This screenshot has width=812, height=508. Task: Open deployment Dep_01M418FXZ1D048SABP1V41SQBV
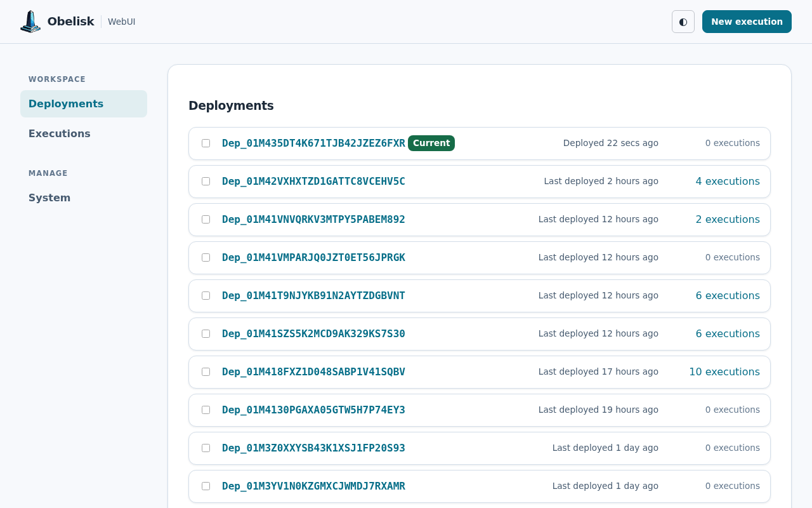point(313,371)
